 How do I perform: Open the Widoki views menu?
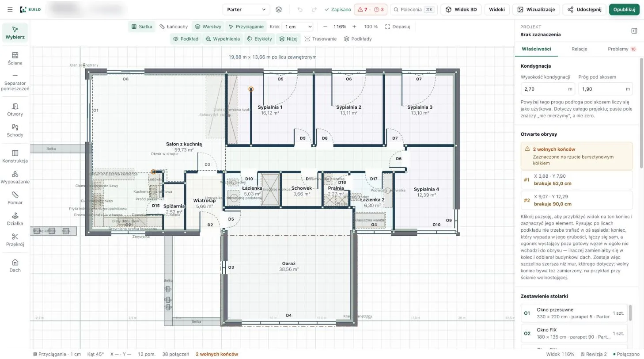497,9
